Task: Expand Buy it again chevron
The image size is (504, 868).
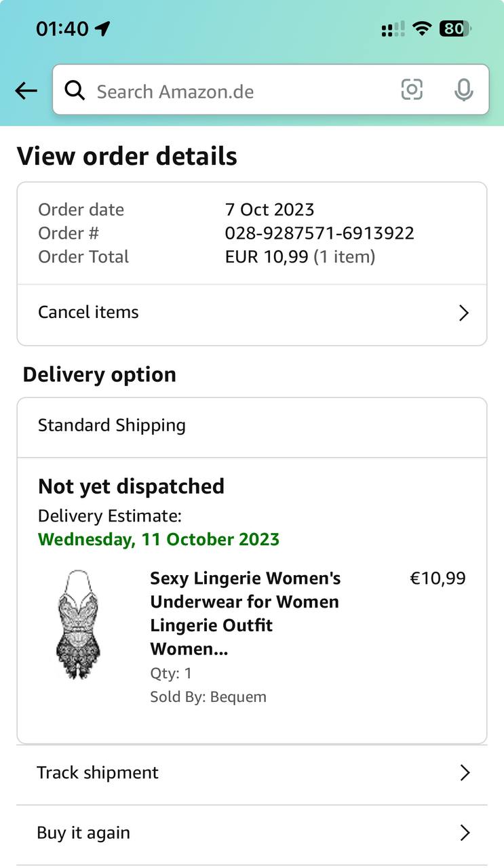Action: pyautogui.click(x=465, y=833)
